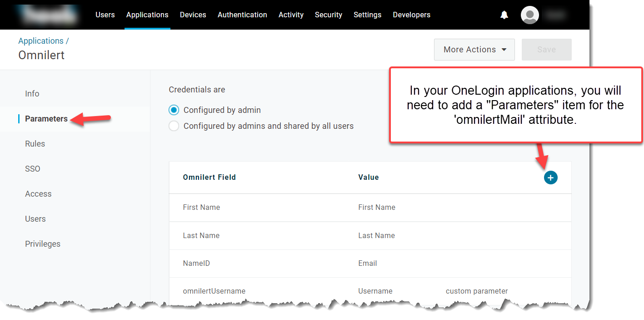Click the Value column header
The image size is (644, 320).
(369, 178)
